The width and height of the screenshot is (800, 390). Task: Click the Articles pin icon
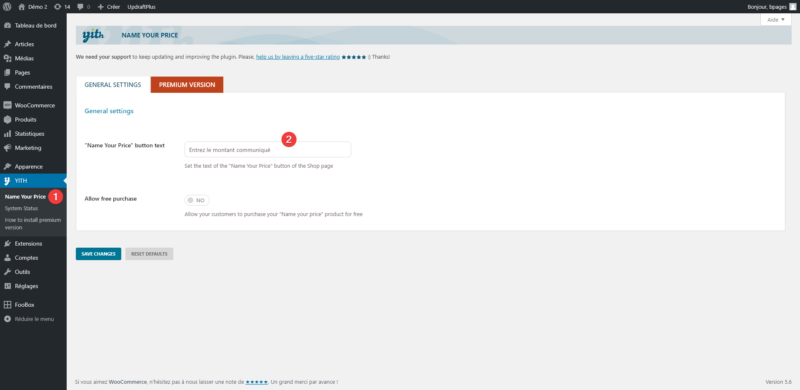pos(7,44)
